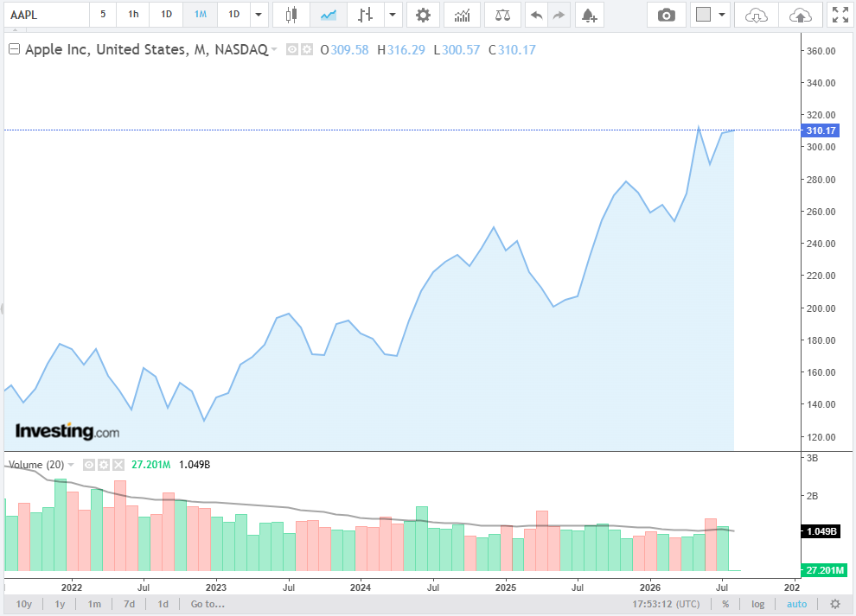
Task: Toggle percent scale mode
Action: [725, 604]
